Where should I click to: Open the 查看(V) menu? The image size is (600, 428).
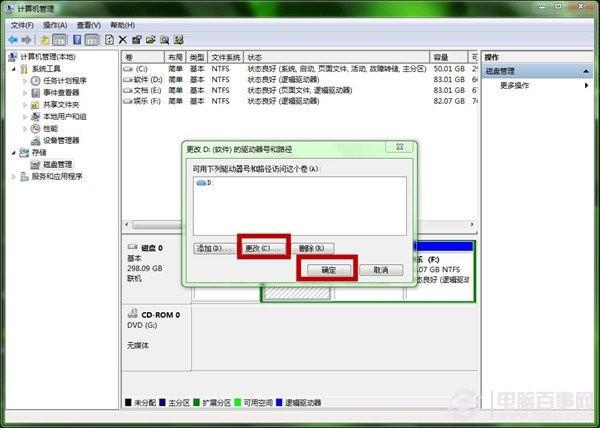click(89, 24)
